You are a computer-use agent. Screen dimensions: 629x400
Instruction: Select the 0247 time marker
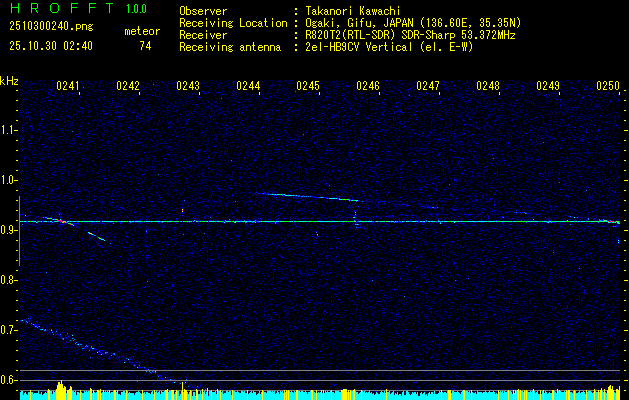click(428, 87)
